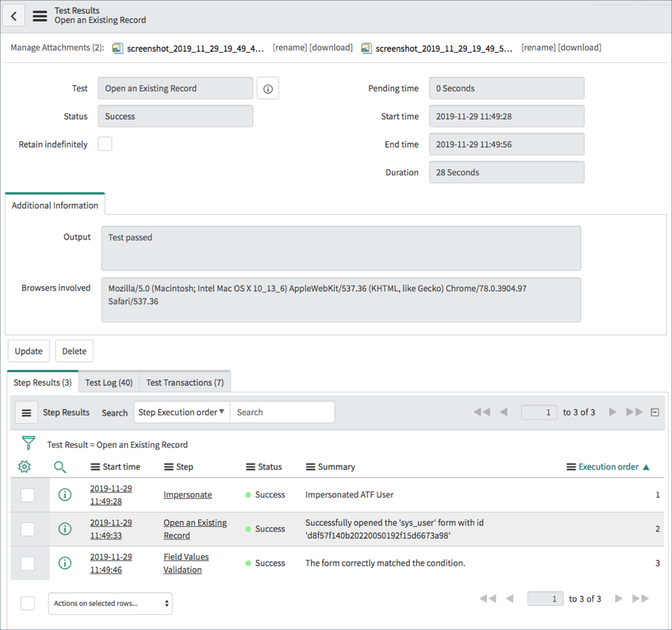This screenshot has height=630, width=672.
Task: Check the checkbox on the Field Values Validation row
Action: click(x=28, y=563)
